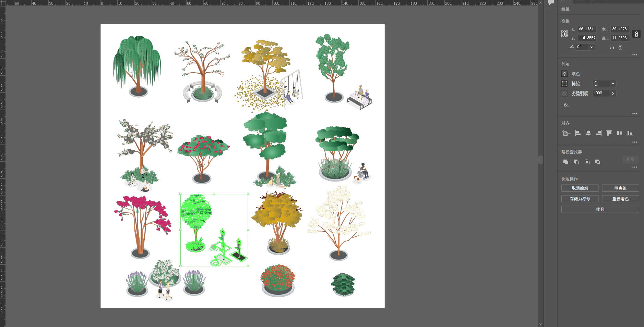Click the horizontal align left icon
The height and width of the screenshot is (327, 644).
pos(578,133)
